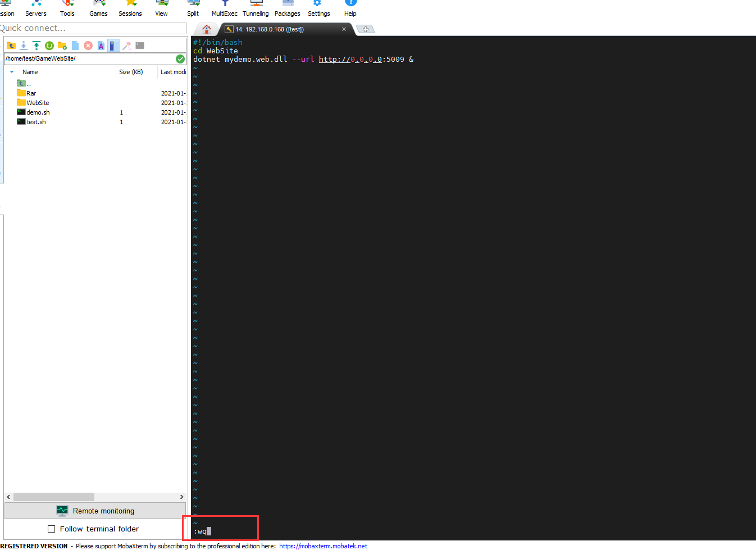Screen dimensions: 756x550
Task: Create a new directory with folder-plus icon
Action: 62,46
